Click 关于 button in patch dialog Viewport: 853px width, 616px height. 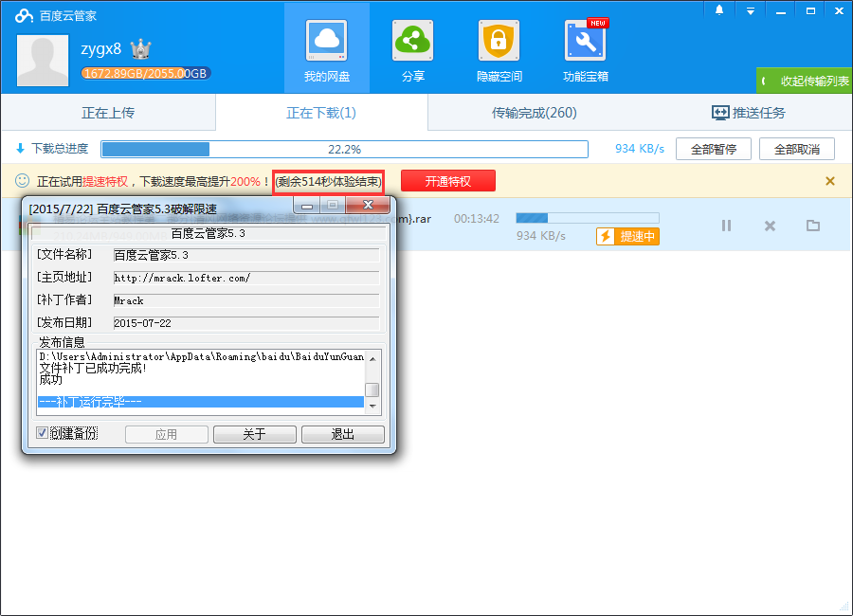[255, 434]
